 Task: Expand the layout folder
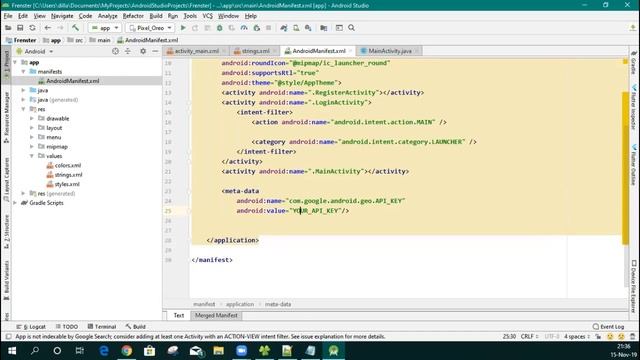[32, 128]
